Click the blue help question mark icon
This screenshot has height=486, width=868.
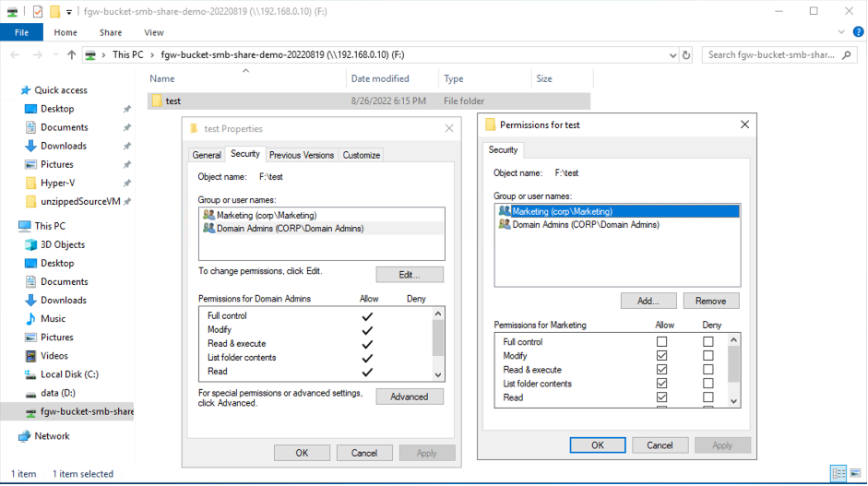point(858,32)
